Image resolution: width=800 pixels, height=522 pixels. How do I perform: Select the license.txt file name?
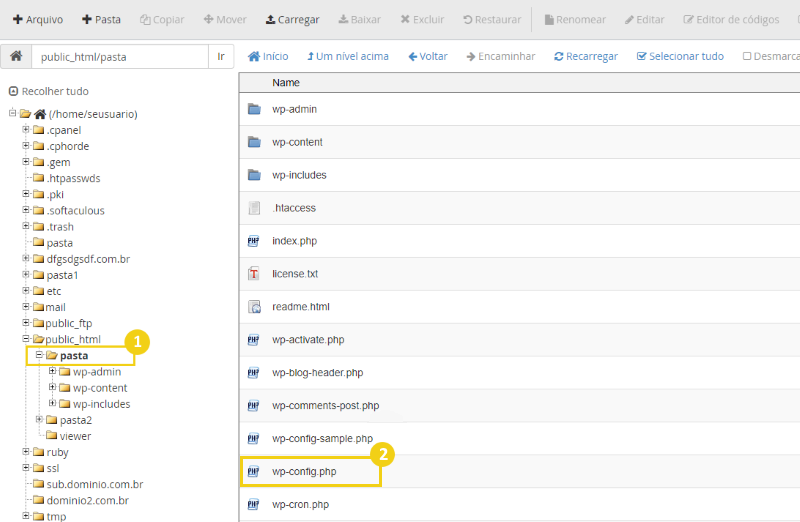[x=295, y=274]
